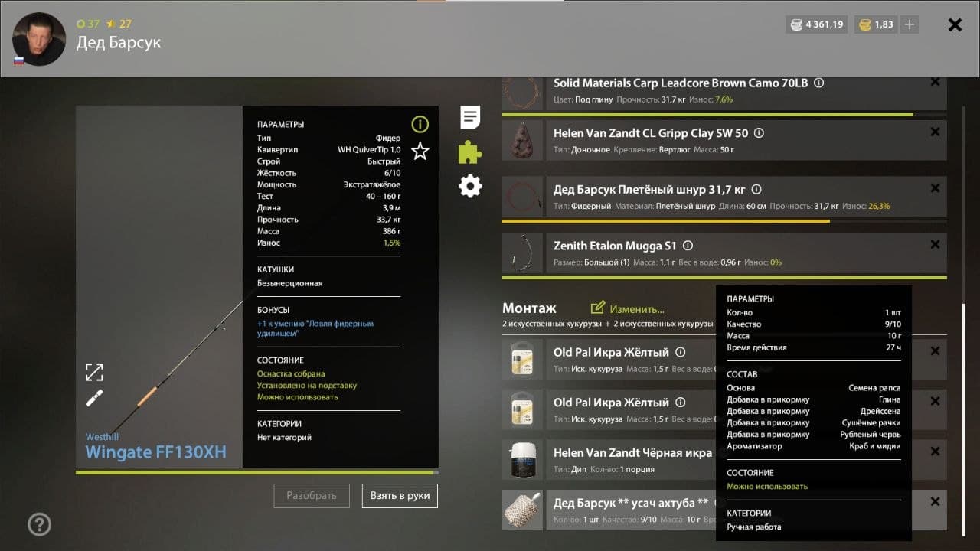Select the first Old Pal Икра Жёлтый thumbnail

coord(522,360)
